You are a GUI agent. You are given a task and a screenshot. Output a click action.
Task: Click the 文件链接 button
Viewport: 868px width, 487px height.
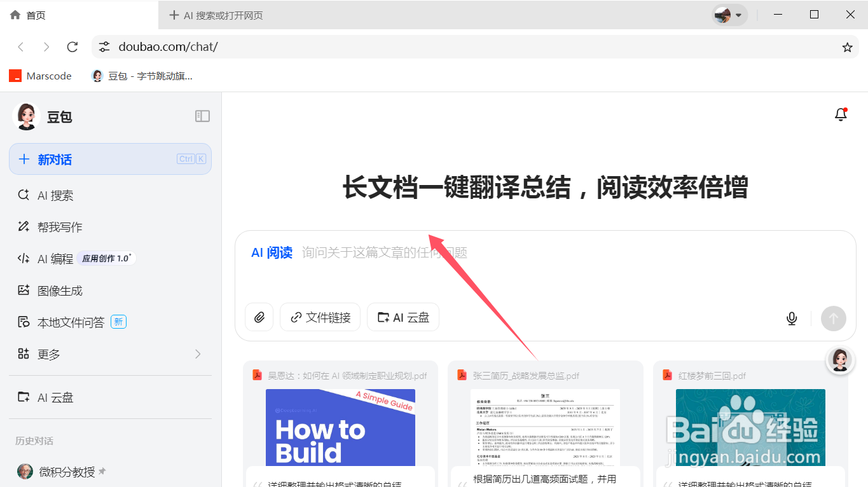(320, 317)
